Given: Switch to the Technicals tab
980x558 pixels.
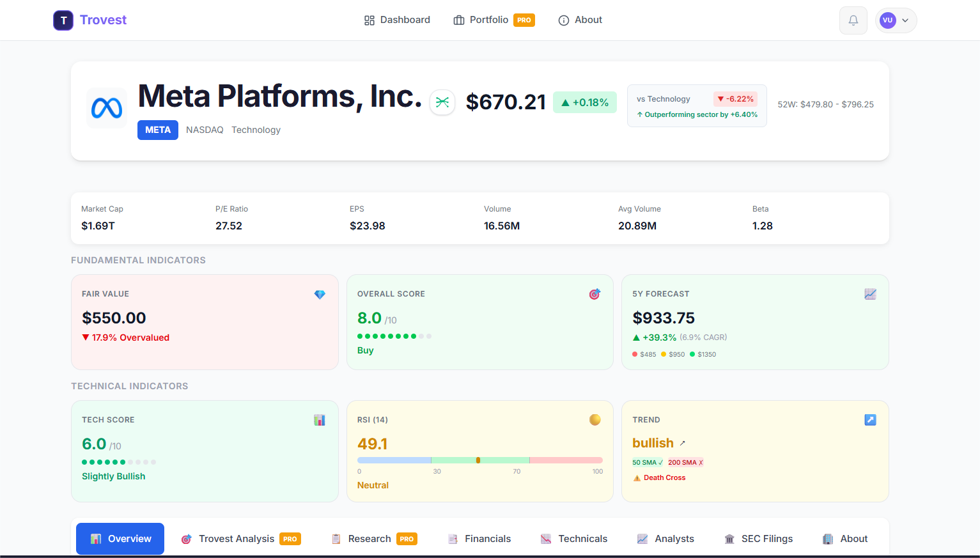Looking at the screenshot, I should point(573,538).
